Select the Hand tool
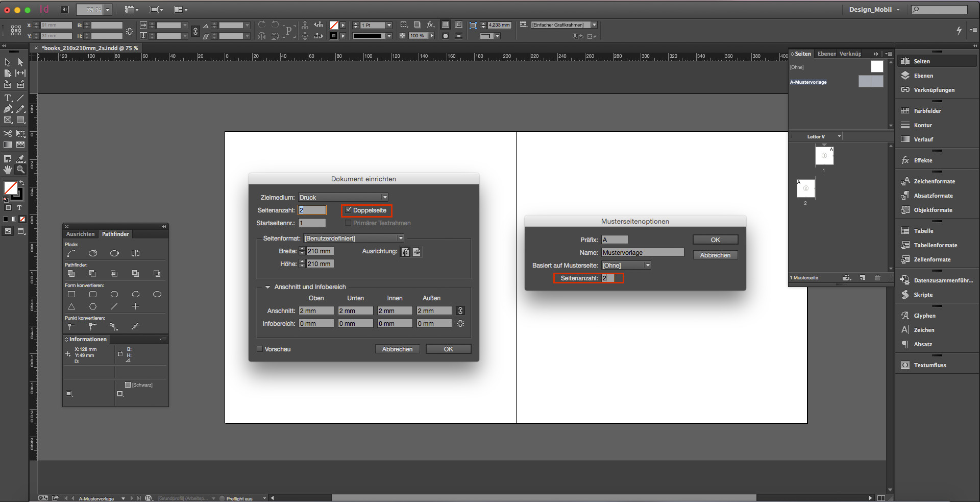 (8, 170)
